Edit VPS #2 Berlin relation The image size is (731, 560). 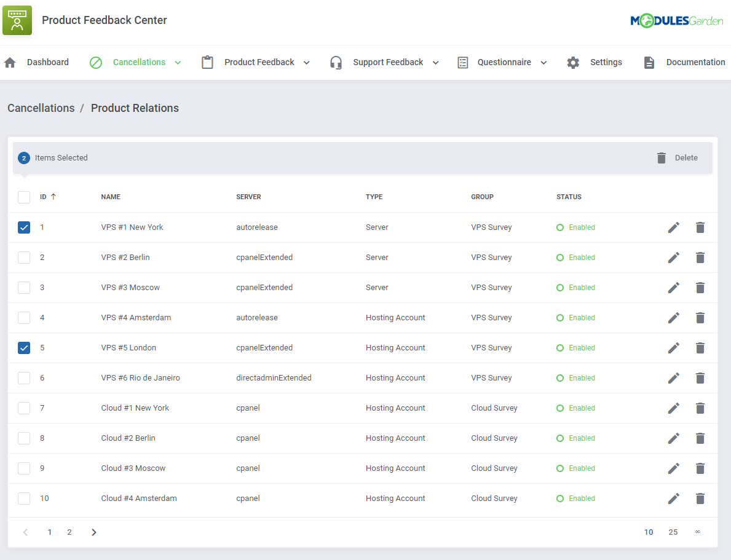tap(674, 258)
